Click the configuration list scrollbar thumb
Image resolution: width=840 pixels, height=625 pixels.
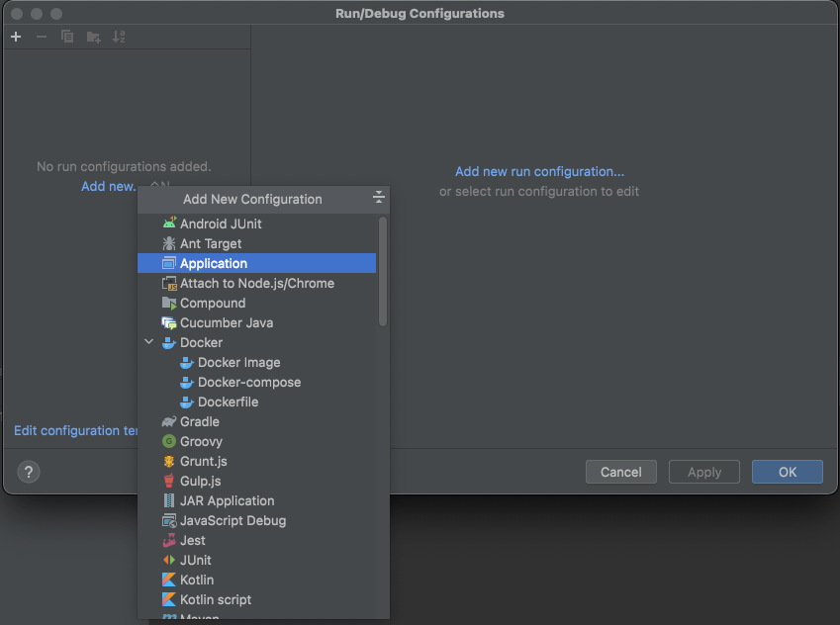[x=383, y=271]
